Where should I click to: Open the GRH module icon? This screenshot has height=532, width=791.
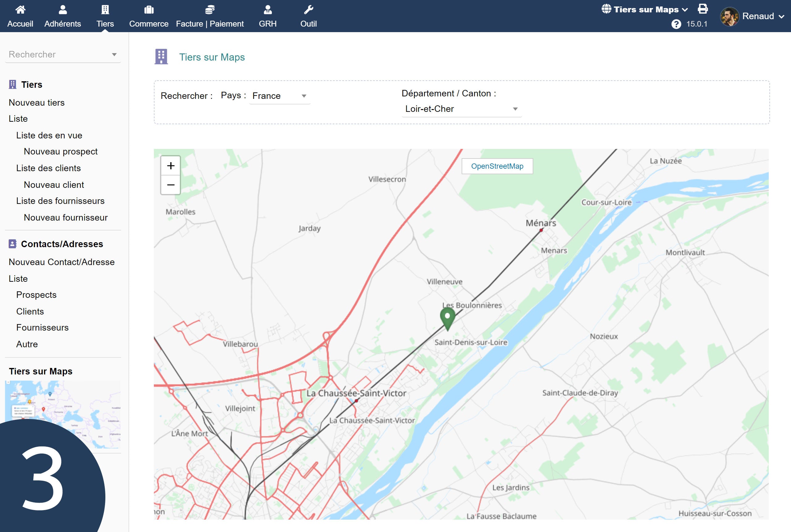pyautogui.click(x=268, y=10)
